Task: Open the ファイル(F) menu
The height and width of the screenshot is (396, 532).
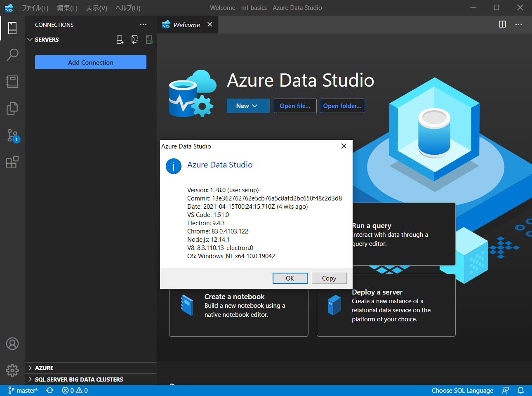Action: 35,8
